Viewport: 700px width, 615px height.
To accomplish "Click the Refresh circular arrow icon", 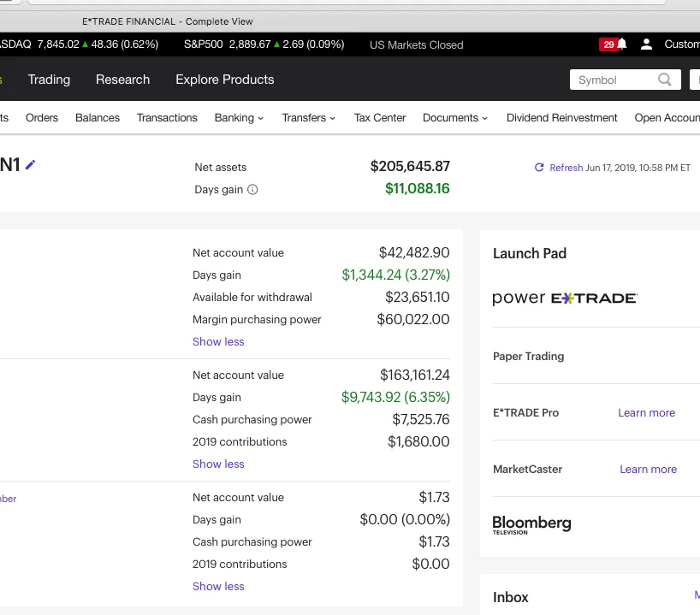I will pyautogui.click(x=539, y=168).
